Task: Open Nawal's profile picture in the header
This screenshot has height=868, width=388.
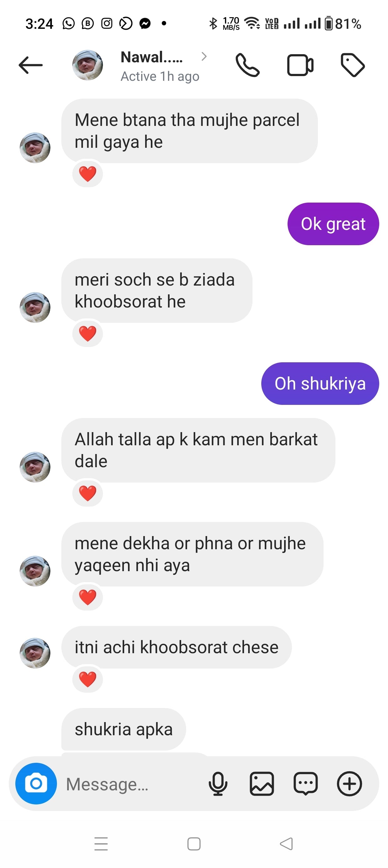Action: [x=88, y=65]
